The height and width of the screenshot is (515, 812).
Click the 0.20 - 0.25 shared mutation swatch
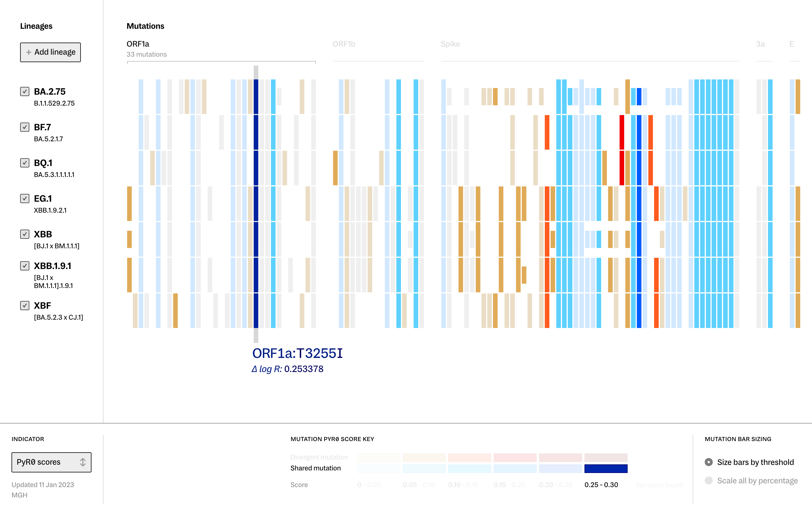(x=560, y=468)
